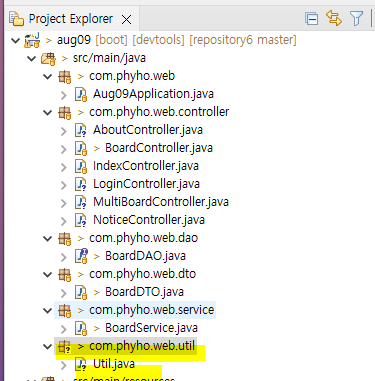
Task: Open Util.java
Action: click(x=114, y=364)
